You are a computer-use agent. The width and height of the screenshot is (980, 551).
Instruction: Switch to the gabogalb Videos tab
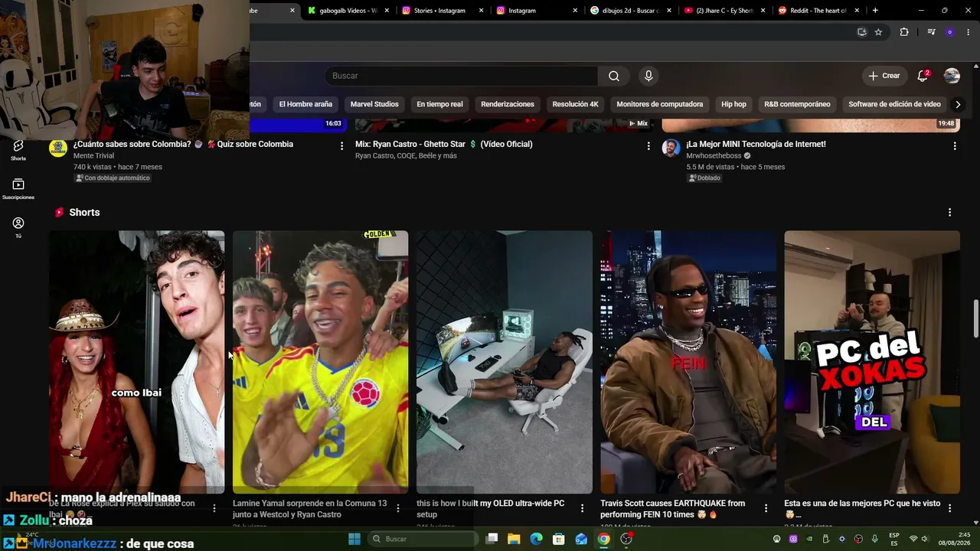click(348, 11)
